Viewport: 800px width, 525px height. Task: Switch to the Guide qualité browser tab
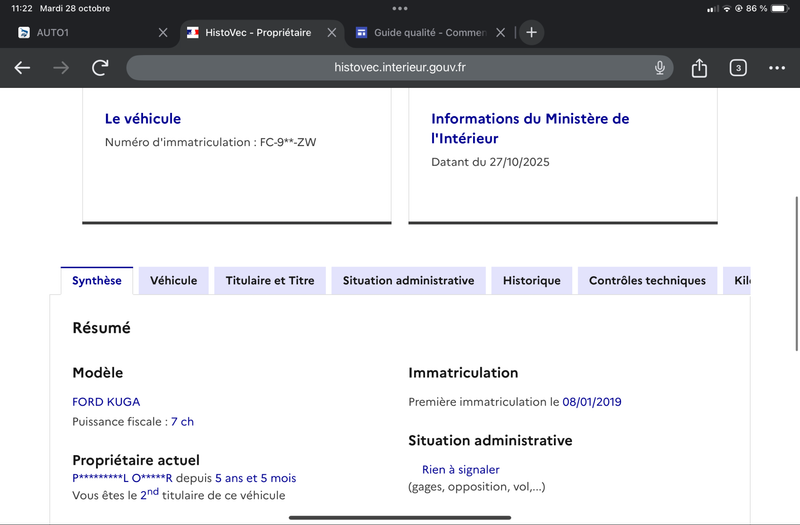tap(425, 33)
